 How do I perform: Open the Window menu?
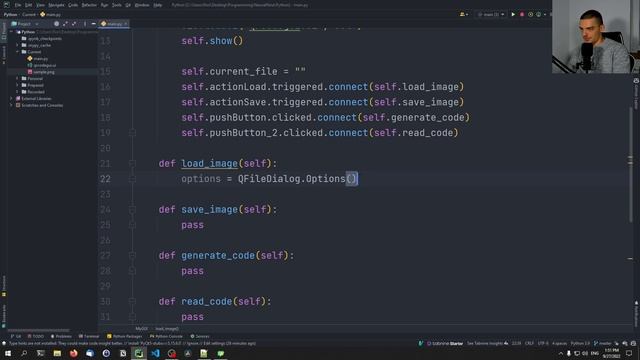pyautogui.click(x=142, y=5)
